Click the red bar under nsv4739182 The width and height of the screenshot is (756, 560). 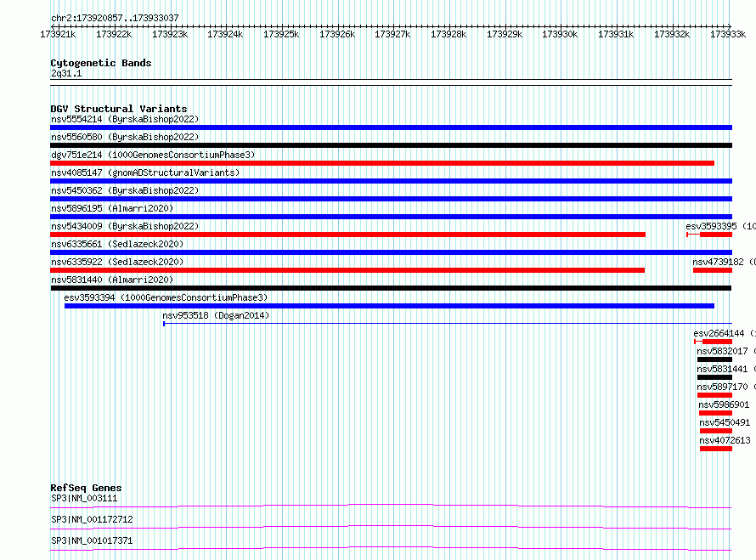[x=713, y=270]
